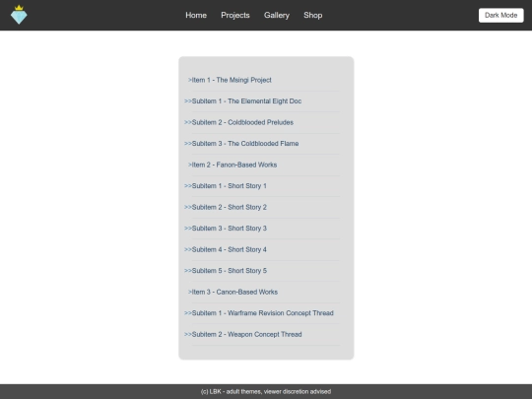The width and height of the screenshot is (532, 399).
Task: Open Subitem 4 - Short Story 4
Action: click(x=229, y=249)
